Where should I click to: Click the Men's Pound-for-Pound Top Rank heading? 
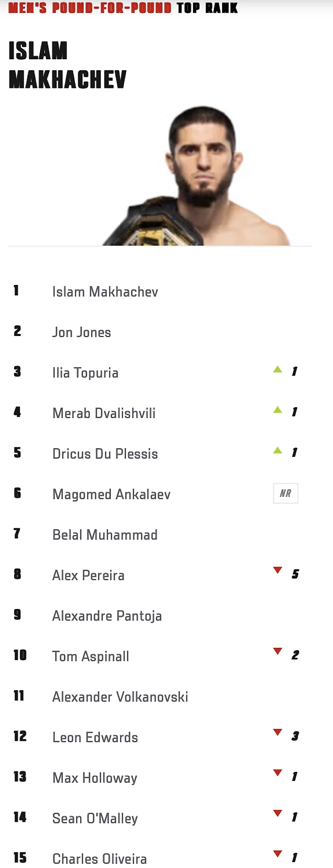pos(123,8)
